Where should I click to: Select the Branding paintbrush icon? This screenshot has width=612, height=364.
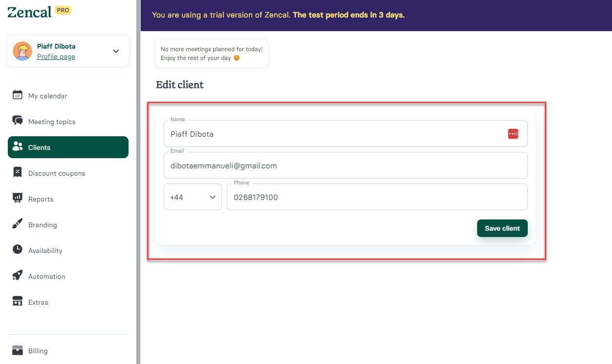click(17, 224)
